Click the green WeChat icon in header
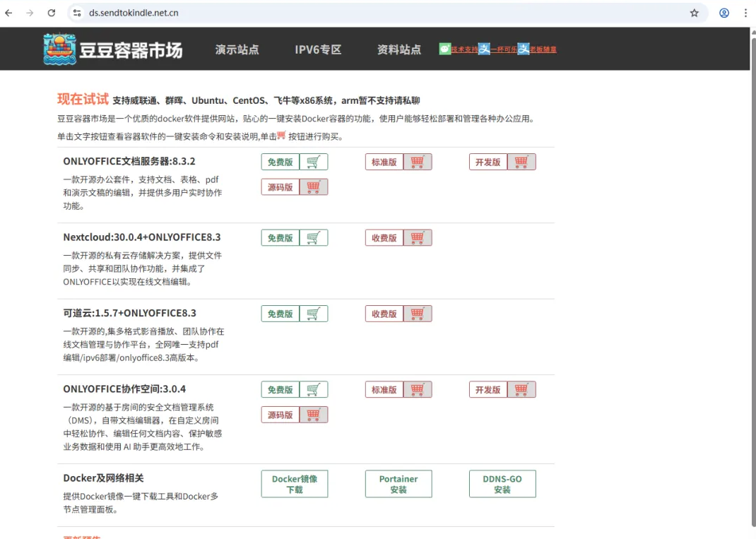The height and width of the screenshot is (539, 756). click(444, 49)
